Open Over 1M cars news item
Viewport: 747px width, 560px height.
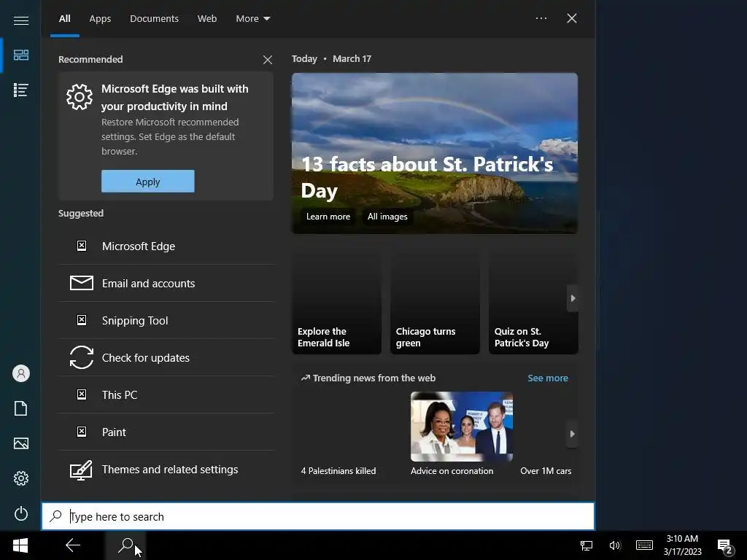546,471
